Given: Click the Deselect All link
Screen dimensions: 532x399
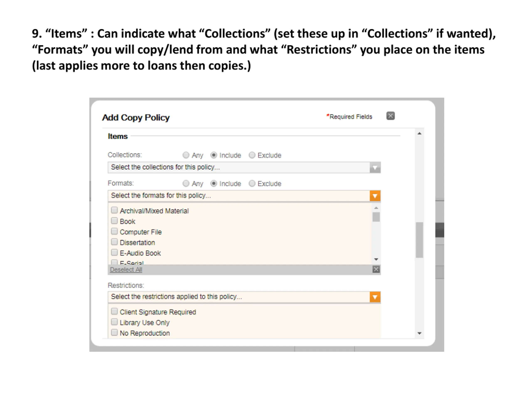Looking at the screenshot, I should pyautogui.click(x=126, y=270).
